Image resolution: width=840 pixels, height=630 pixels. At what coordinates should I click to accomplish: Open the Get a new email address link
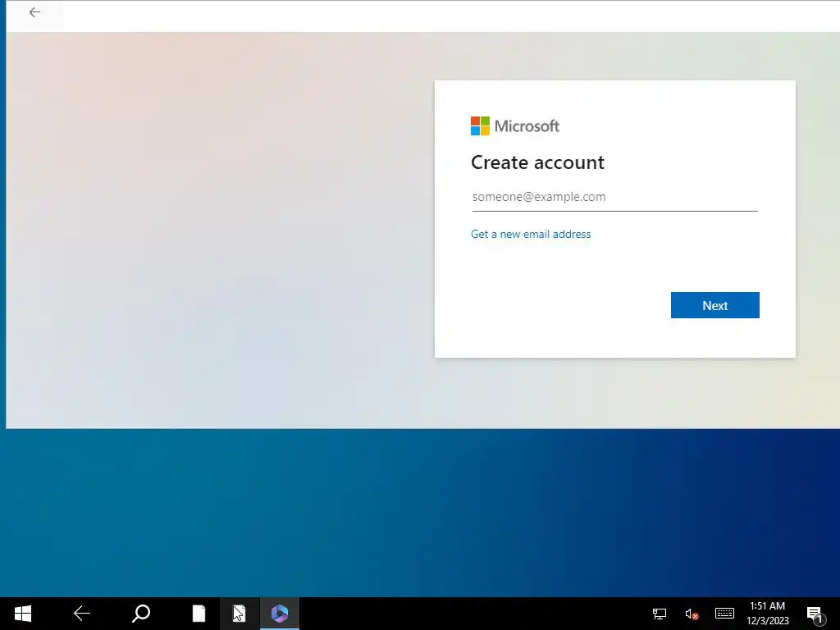coord(531,234)
